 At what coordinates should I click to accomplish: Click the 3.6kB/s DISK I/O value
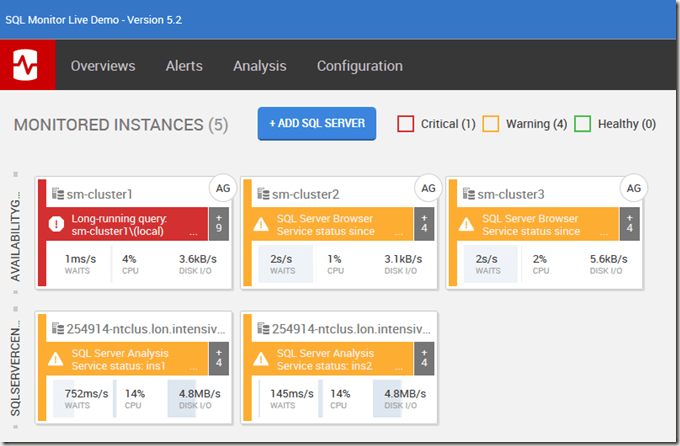(197, 259)
